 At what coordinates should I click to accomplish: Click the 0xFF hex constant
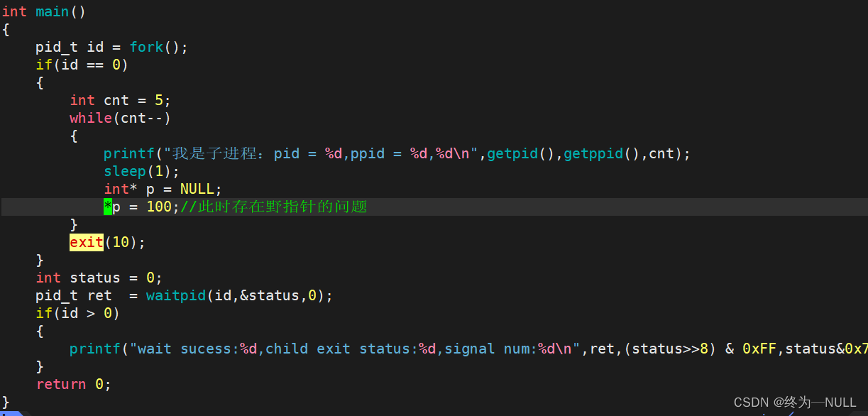759,349
